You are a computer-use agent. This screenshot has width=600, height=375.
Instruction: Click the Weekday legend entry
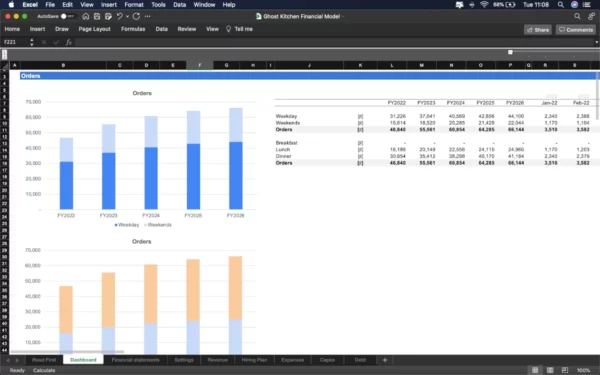click(x=127, y=225)
